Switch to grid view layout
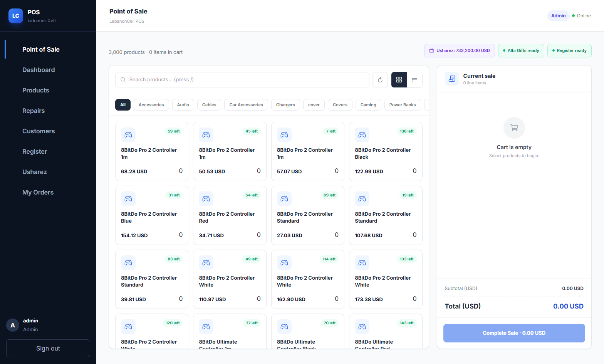 (399, 80)
